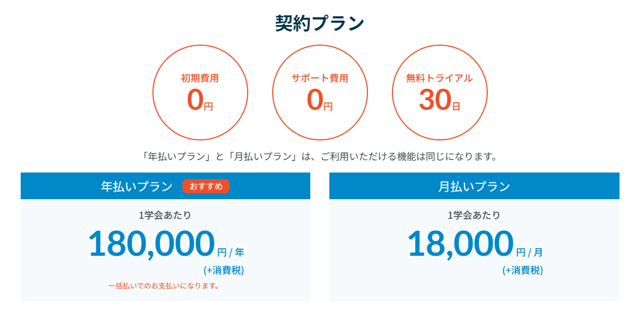
Task: Click the 年払いプラン blue header
Action: (x=165, y=186)
